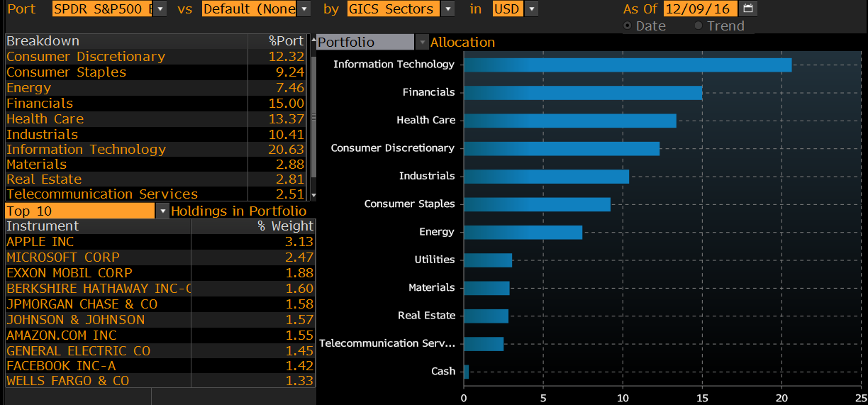Select the Financials breakdown row

[155, 104]
